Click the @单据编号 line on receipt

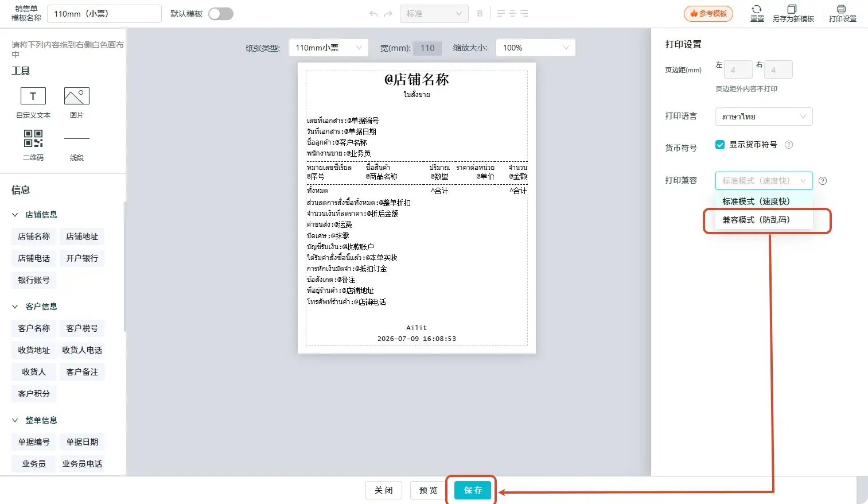click(343, 121)
